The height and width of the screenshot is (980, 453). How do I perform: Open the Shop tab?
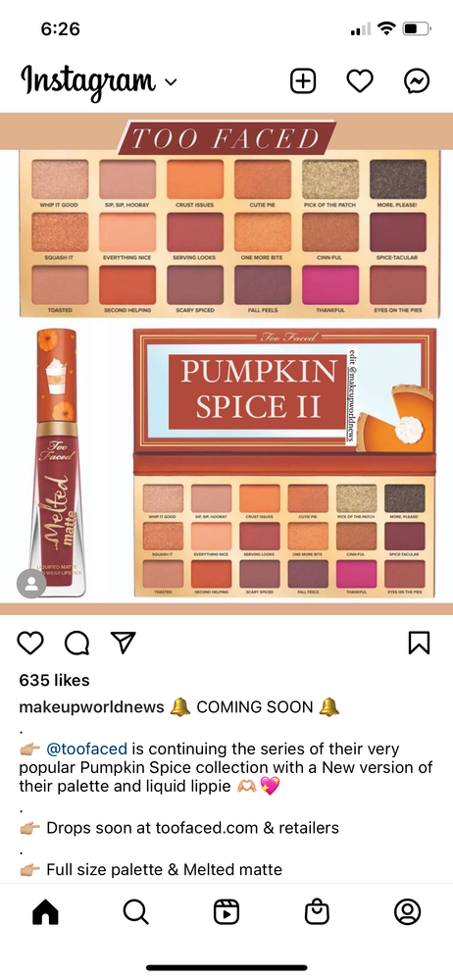coord(317,912)
